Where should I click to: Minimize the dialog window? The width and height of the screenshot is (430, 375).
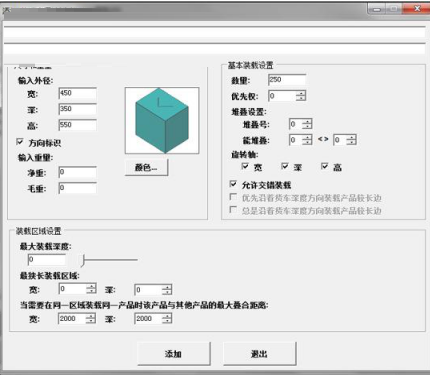point(377,9)
